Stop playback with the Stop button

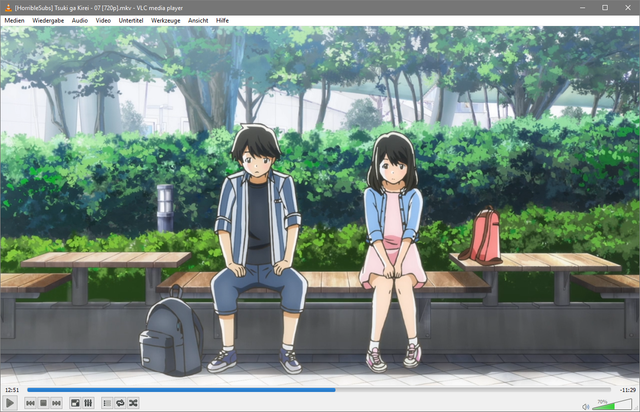tap(43, 403)
